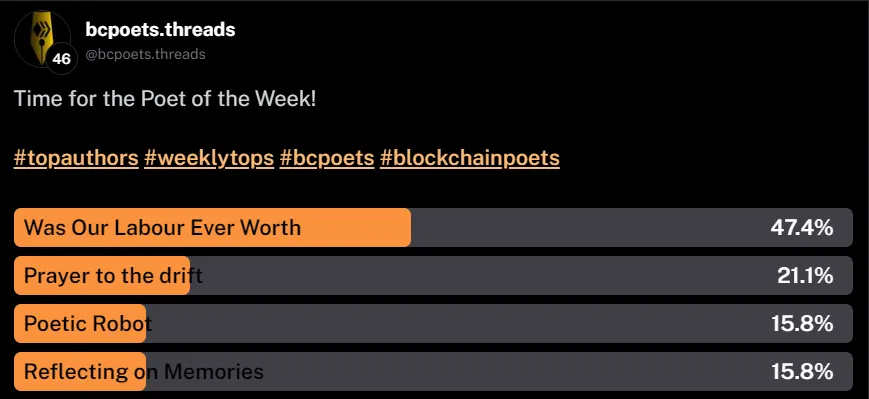Click Poetic Robot's 15.8% percentage
The image size is (869, 399).
point(802,323)
